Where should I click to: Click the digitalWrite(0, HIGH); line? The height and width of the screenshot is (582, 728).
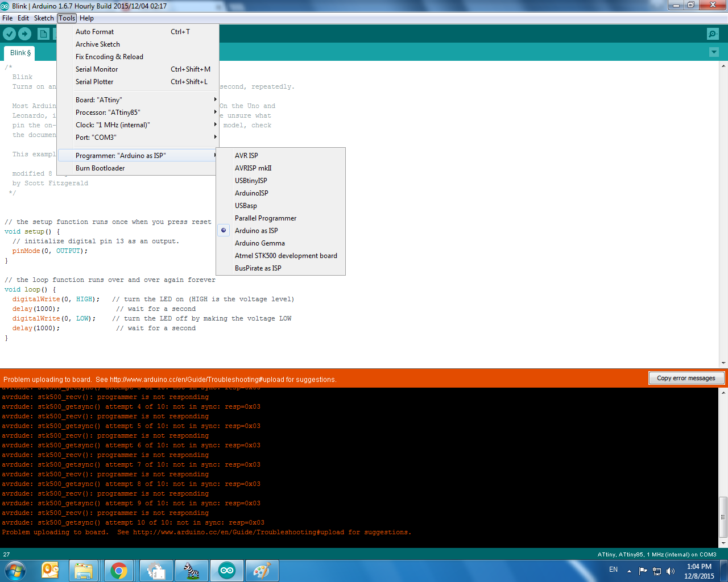pyautogui.click(x=56, y=300)
